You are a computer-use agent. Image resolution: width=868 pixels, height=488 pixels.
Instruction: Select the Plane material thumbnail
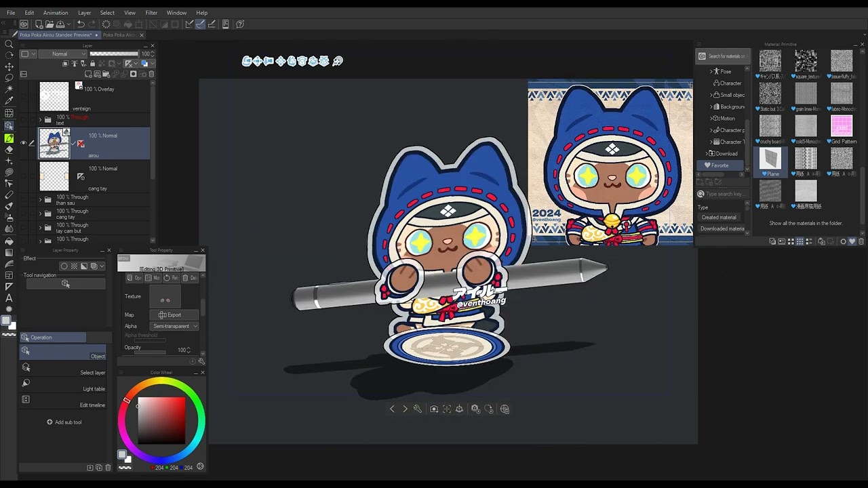coord(770,159)
